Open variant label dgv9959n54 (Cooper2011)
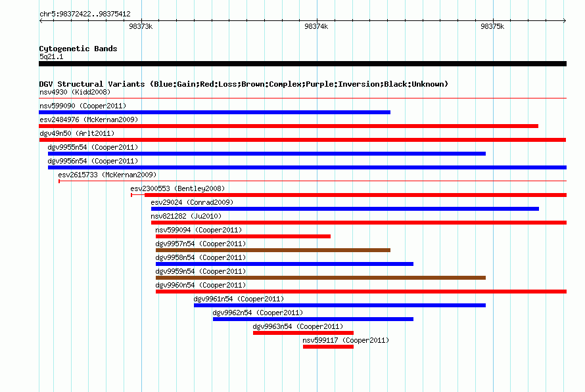This screenshot has height=392, width=585. tap(200, 271)
